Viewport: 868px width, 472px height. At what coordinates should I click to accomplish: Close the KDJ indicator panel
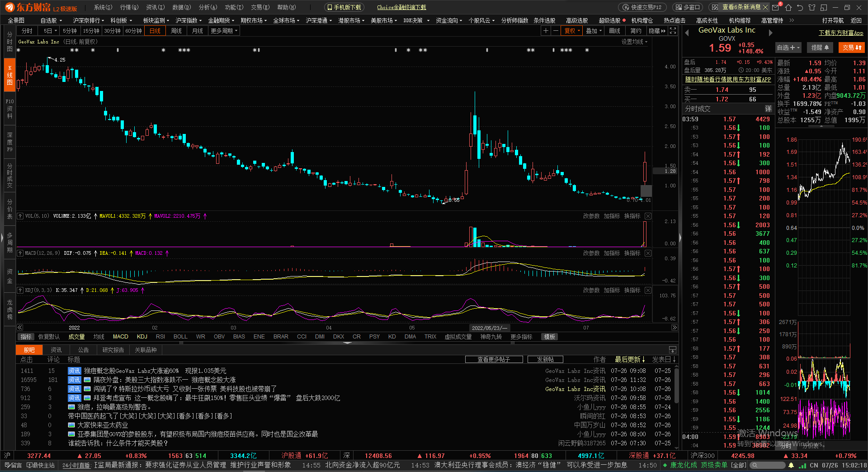[648, 291]
